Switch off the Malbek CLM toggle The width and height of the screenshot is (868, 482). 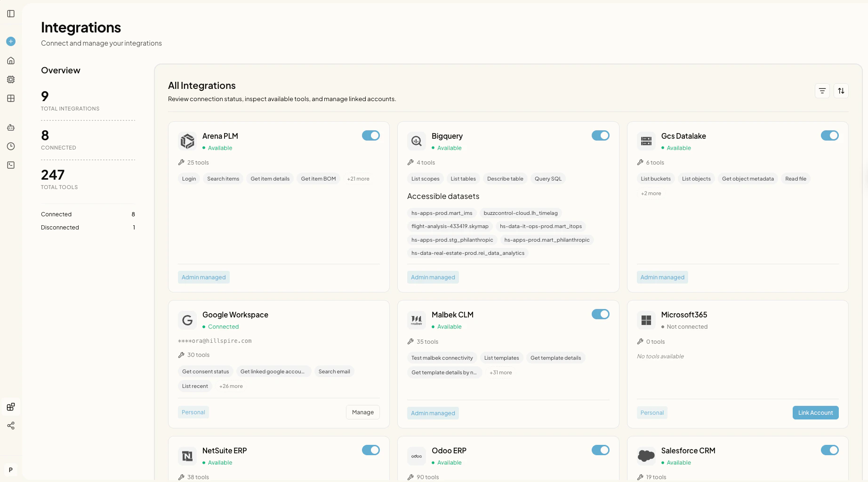tap(601, 314)
